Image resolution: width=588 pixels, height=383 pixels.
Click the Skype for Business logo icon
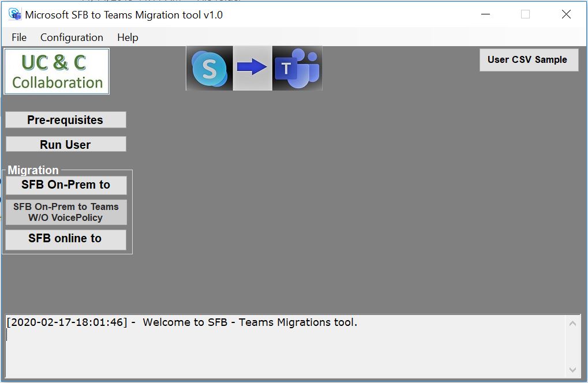[x=209, y=68]
